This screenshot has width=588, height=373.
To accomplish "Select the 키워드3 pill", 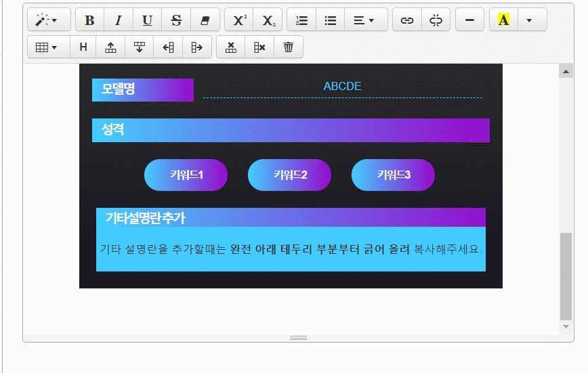I will pyautogui.click(x=393, y=175).
